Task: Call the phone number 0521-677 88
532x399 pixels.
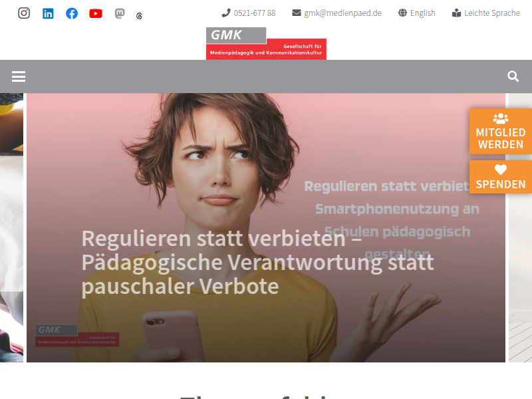Action: [249, 13]
